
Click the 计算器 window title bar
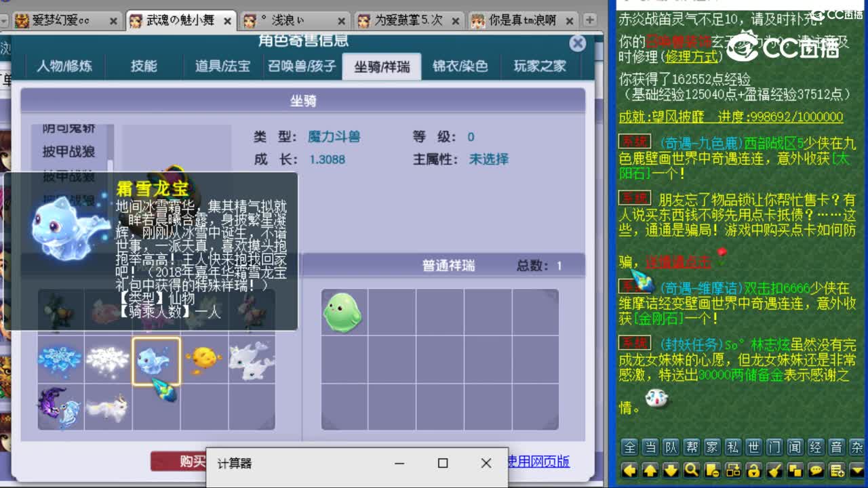click(357, 464)
